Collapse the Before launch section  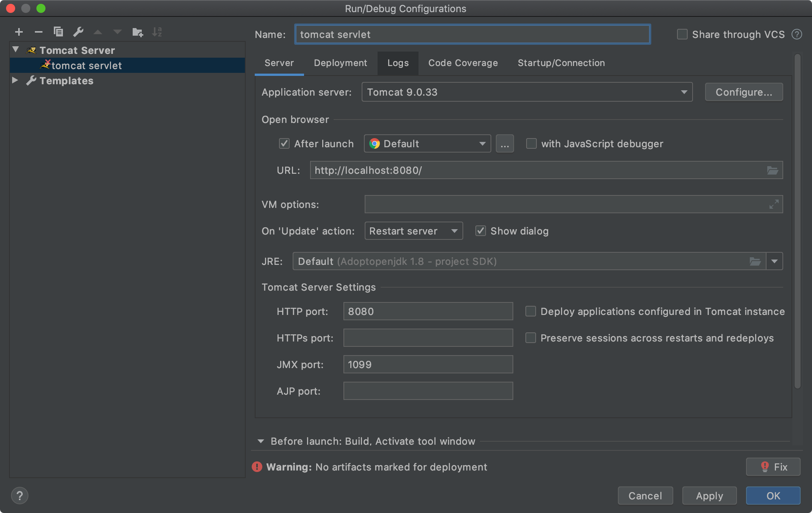pos(261,441)
